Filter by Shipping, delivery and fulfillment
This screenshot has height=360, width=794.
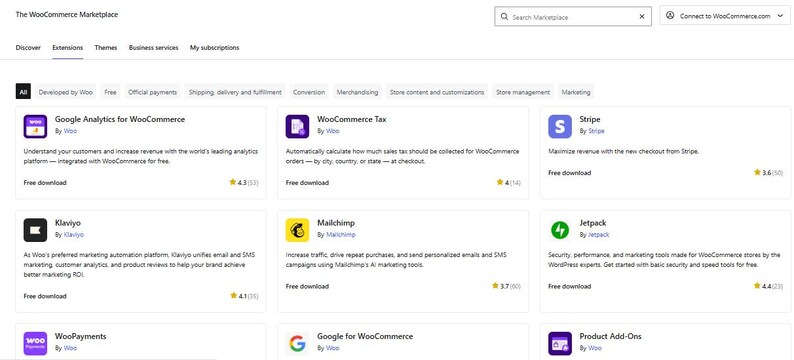235,92
